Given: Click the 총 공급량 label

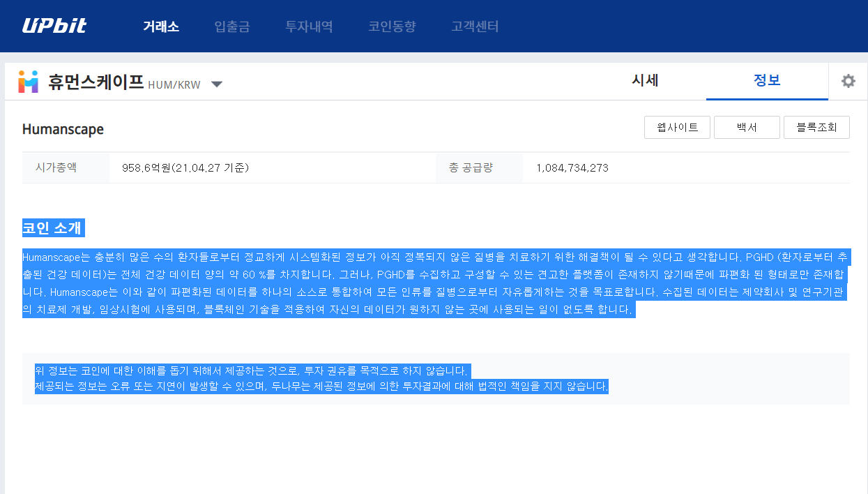Looking at the screenshot, I should [x=471, y=167].
